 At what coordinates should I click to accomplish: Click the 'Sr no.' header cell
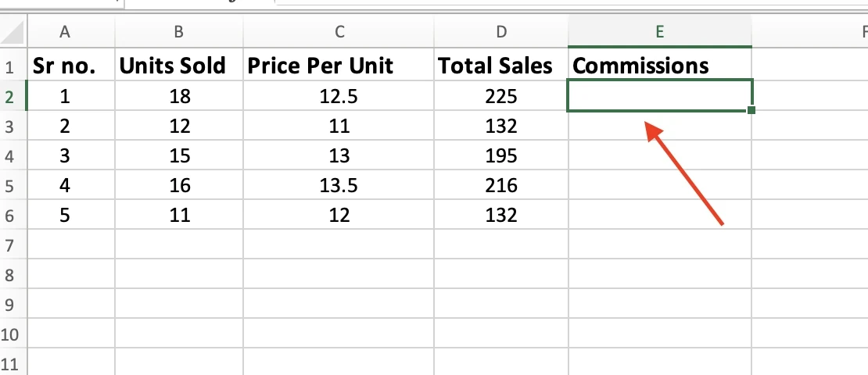[71, 66]
